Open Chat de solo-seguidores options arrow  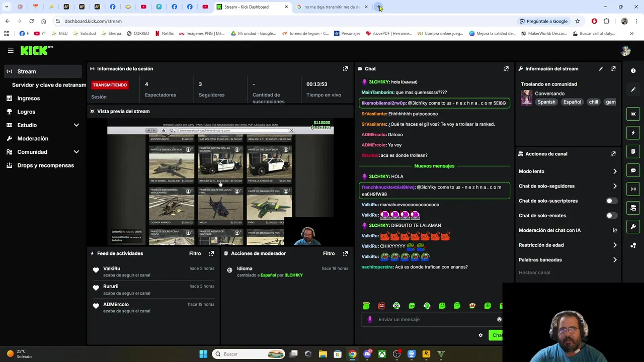tap(615, 186)
